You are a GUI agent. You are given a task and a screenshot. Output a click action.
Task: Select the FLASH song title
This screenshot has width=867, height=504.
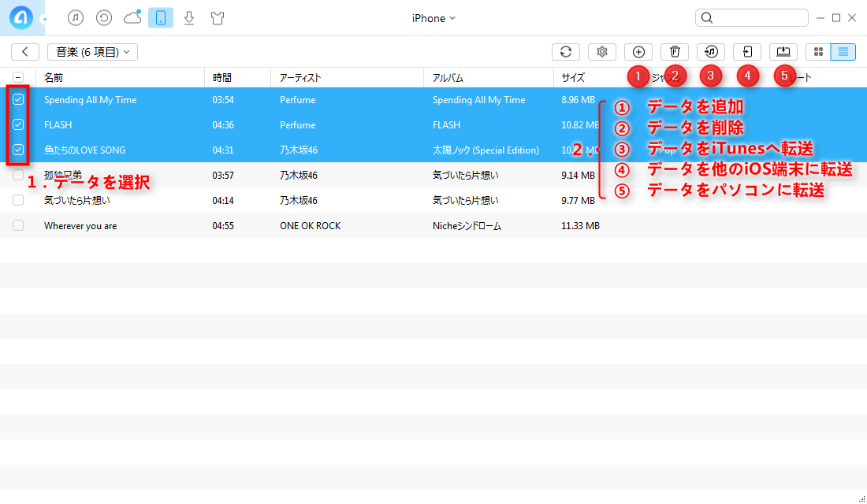coord(58,125)
